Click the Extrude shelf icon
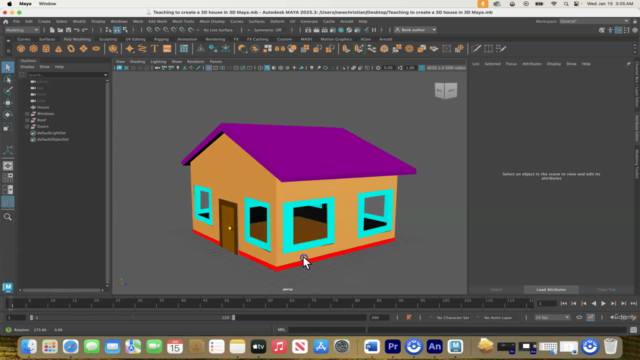The width and height of the screenshot is (640, 360). (346, 49)
